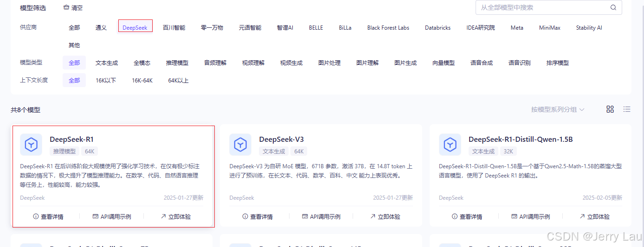The image size is (644, 247).
Task: Filter model type 语音合成
Action: [482, 63]
